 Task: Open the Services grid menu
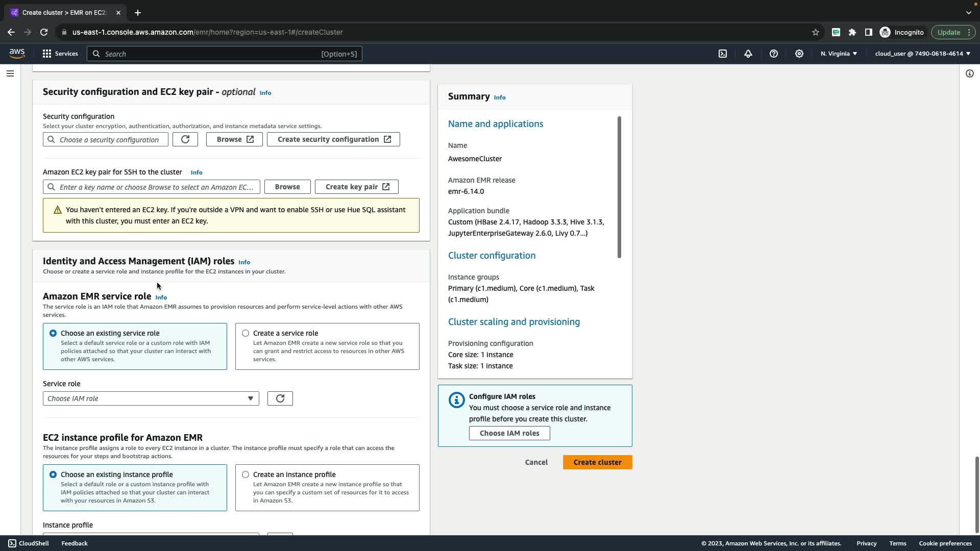[x=60, y=54]
